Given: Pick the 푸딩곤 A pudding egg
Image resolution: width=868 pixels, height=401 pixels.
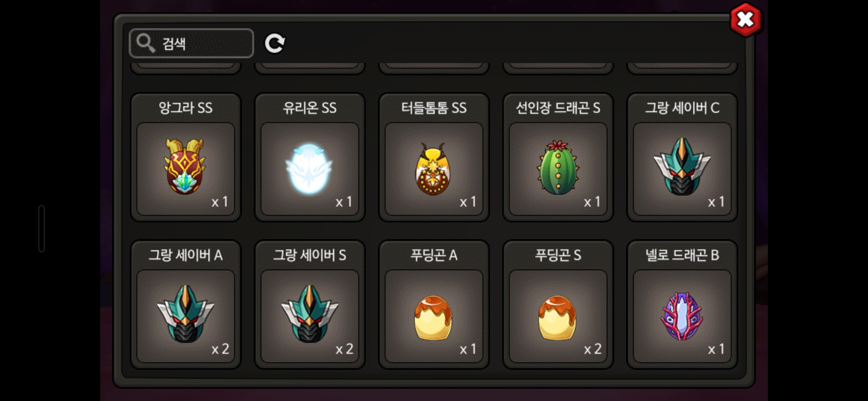Looking at the screenshot, I should point(434,304).
